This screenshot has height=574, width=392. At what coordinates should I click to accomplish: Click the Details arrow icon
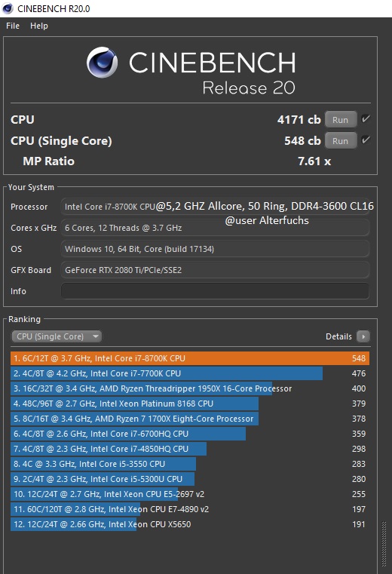point(363,336)
